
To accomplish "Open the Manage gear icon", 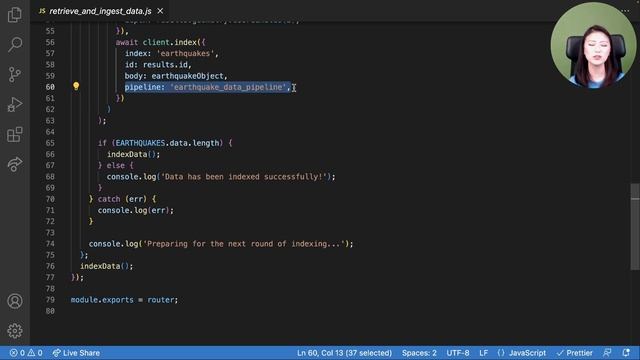I will point(15,331).
